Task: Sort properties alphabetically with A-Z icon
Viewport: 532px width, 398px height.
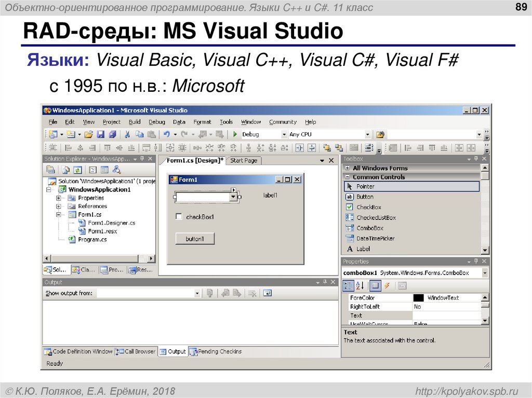Action: click(x=360, y=285)
